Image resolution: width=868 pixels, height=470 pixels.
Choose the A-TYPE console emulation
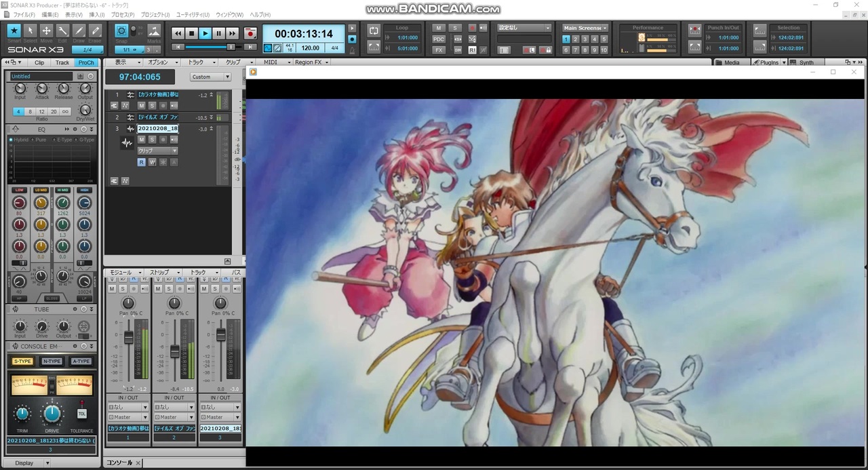[x=81, y=361]
